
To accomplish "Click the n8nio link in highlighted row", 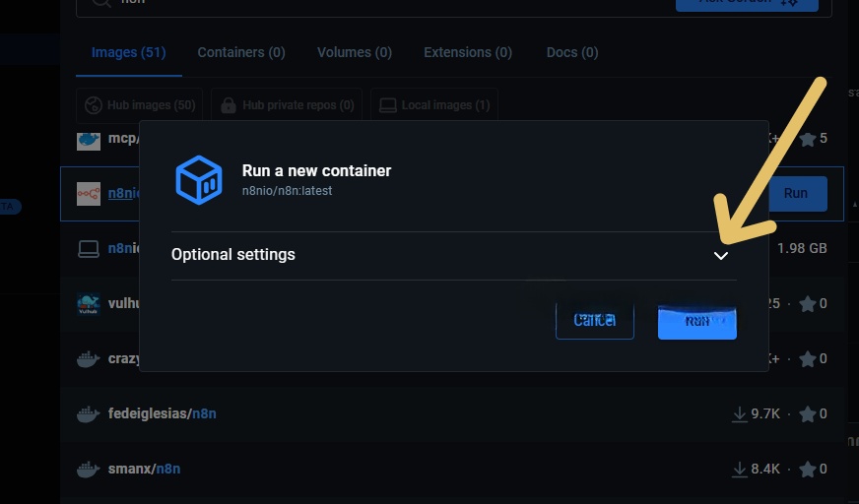I will (124, 193).
